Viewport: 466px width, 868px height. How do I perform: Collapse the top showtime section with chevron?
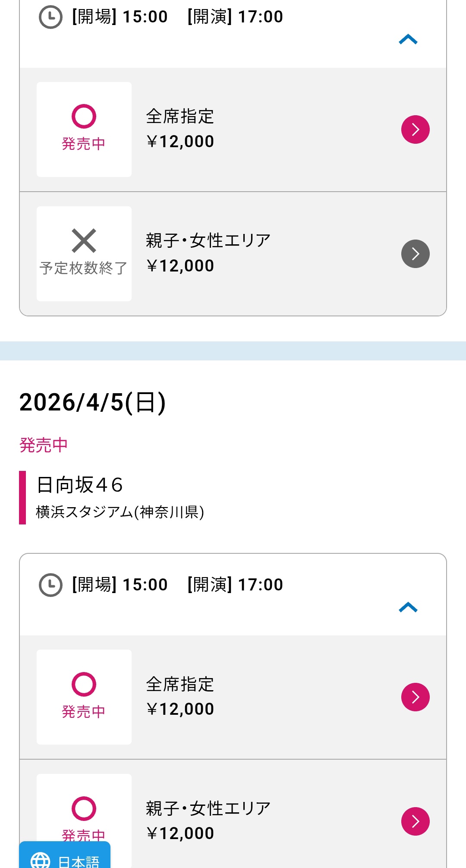coord(408,40)
